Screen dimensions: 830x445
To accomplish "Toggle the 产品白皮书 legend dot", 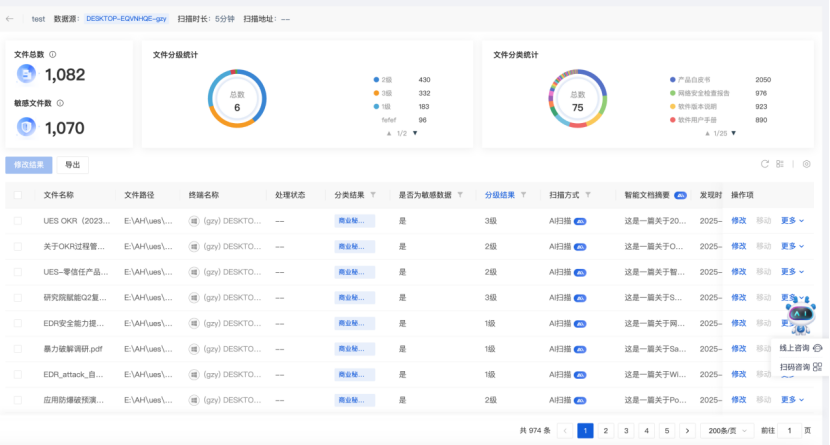I will click(x=673, y=80).
